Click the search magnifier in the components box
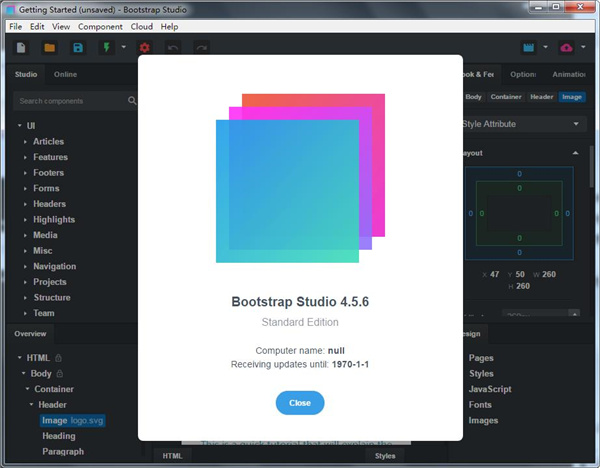The height and width of the screenshot is (468, 600). click(x=132, y=101)
